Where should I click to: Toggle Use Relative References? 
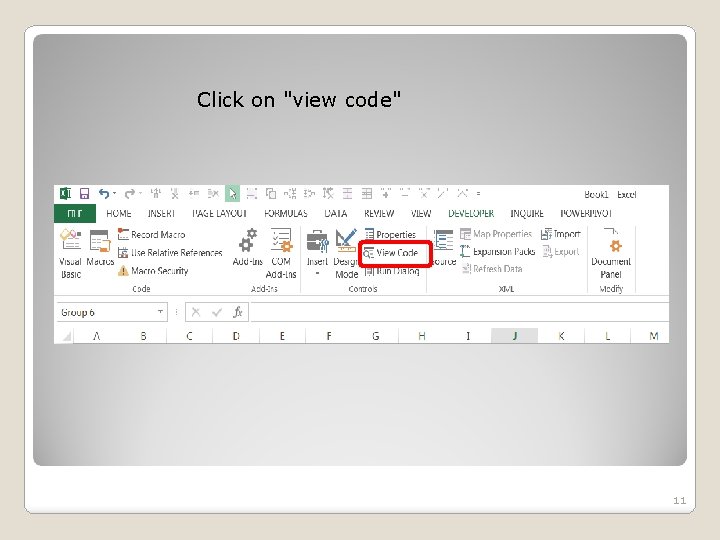170,253
